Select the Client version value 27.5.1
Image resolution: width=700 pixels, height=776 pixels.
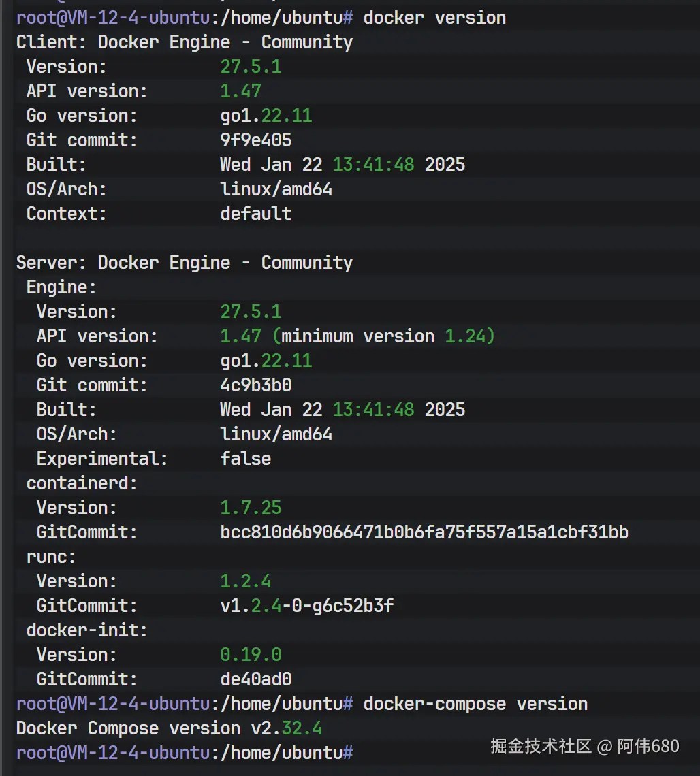coord(251,67)
